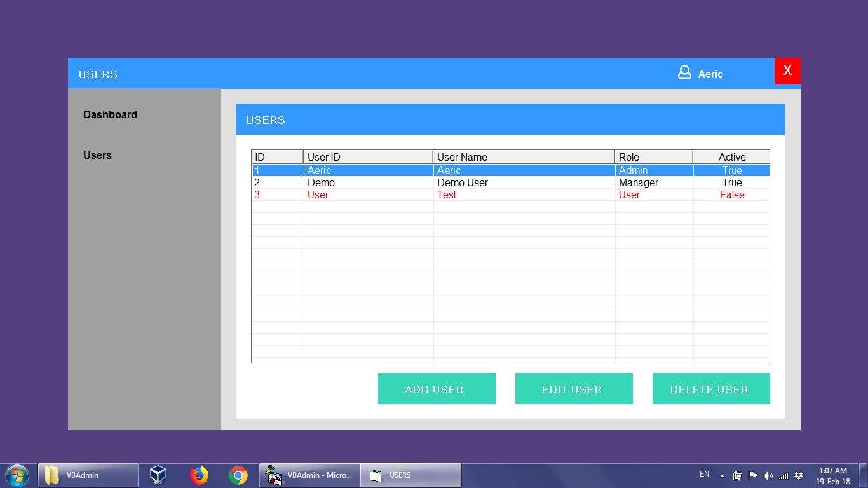The height and width of the screenshot is (488, 868).
Task: Open the VirtualBox taskbar icon
Action: tap(158, 475)
